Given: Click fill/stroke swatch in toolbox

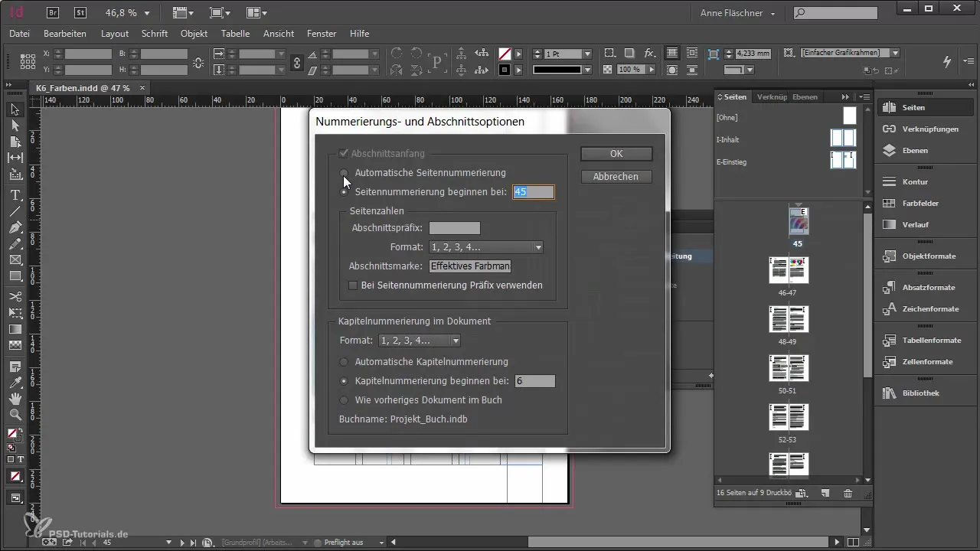Looking at the screenshot, I should click(x=14, y=435).
